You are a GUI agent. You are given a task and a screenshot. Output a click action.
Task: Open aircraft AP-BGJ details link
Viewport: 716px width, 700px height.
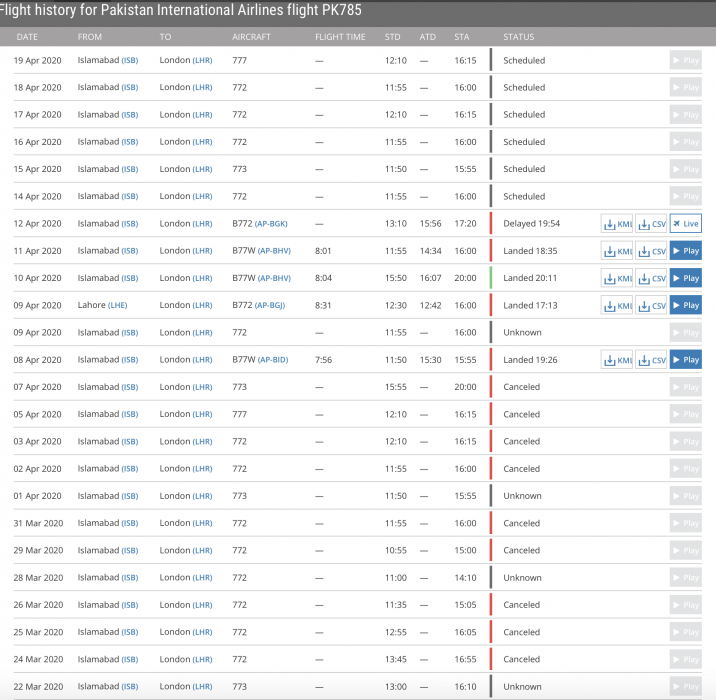[x=270, y=305]
